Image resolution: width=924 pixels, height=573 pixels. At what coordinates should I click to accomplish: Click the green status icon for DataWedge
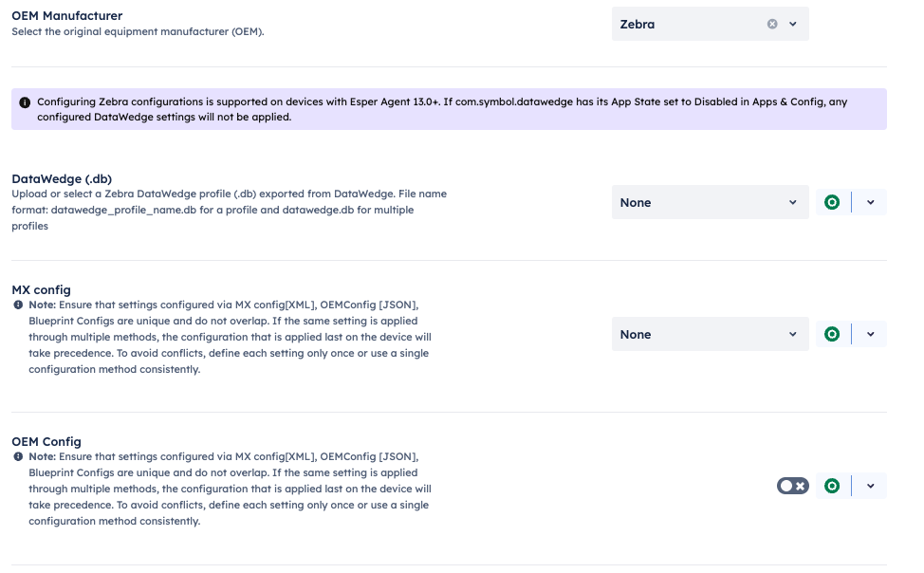(832, 202)
